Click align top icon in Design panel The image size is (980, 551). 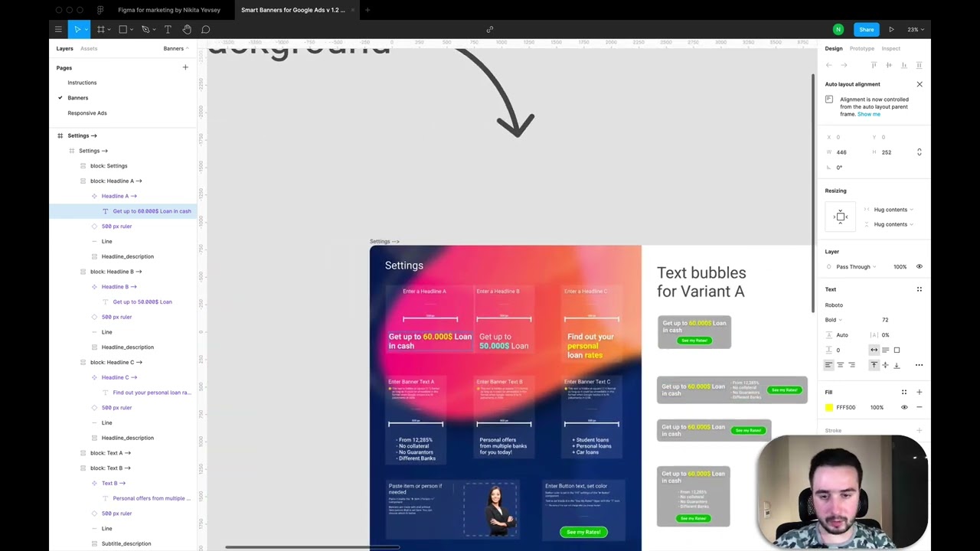point(874,65)
